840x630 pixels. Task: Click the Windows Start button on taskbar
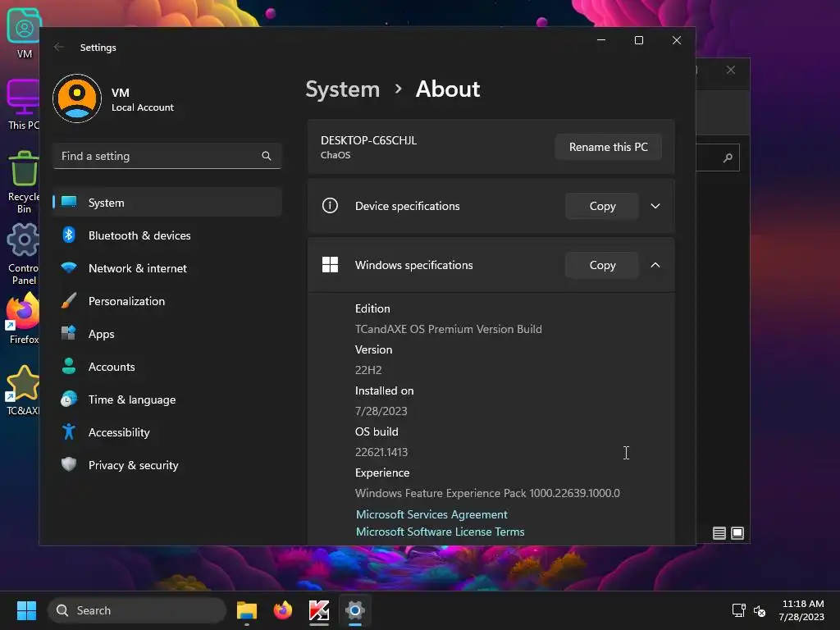pyautogui.click(x=26, y=610)
